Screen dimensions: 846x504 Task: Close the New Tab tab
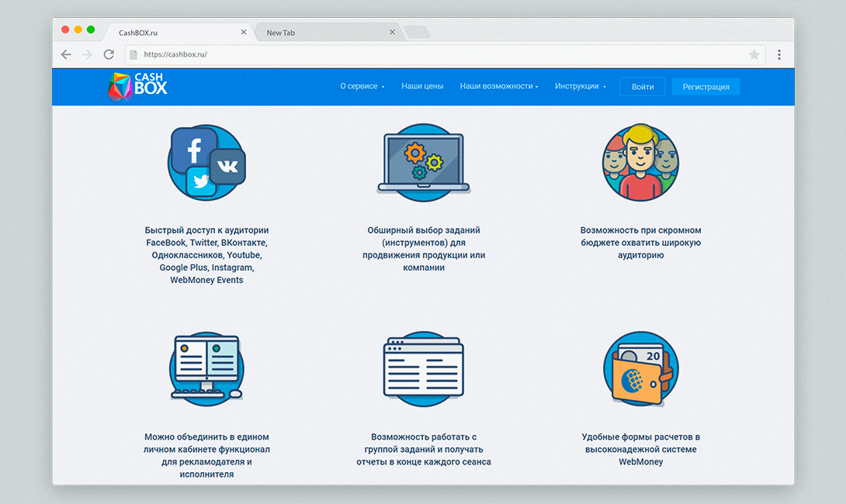pos(392,33)
